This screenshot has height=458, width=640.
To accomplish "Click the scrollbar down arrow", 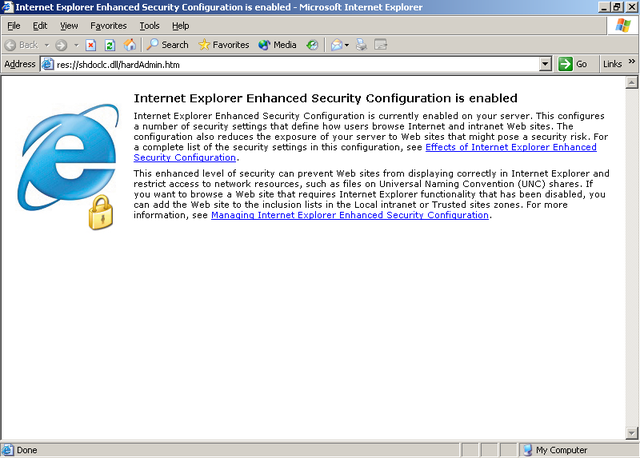I will pyautogui.click(x=632, y=433).
